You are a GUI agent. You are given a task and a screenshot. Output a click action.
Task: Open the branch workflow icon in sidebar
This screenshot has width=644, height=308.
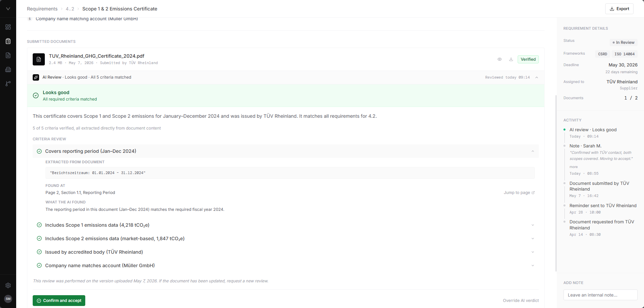(x=8, y=84)
